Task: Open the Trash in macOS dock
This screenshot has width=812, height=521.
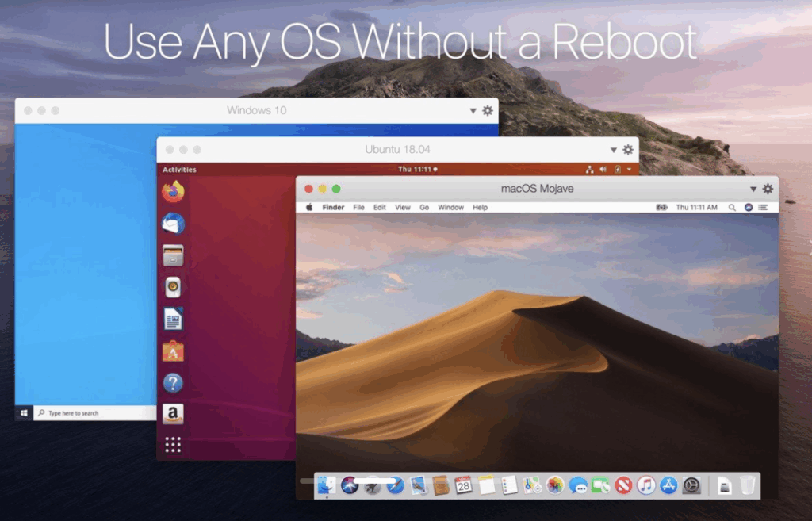Action: point(747,486)
